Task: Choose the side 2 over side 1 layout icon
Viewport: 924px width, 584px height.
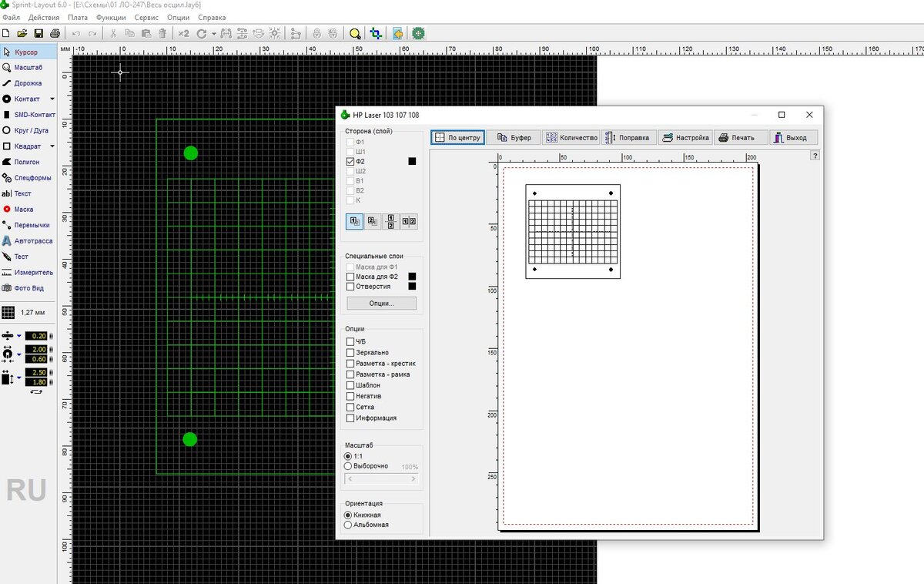Action: pyautogui.click(x=373, y=222)
